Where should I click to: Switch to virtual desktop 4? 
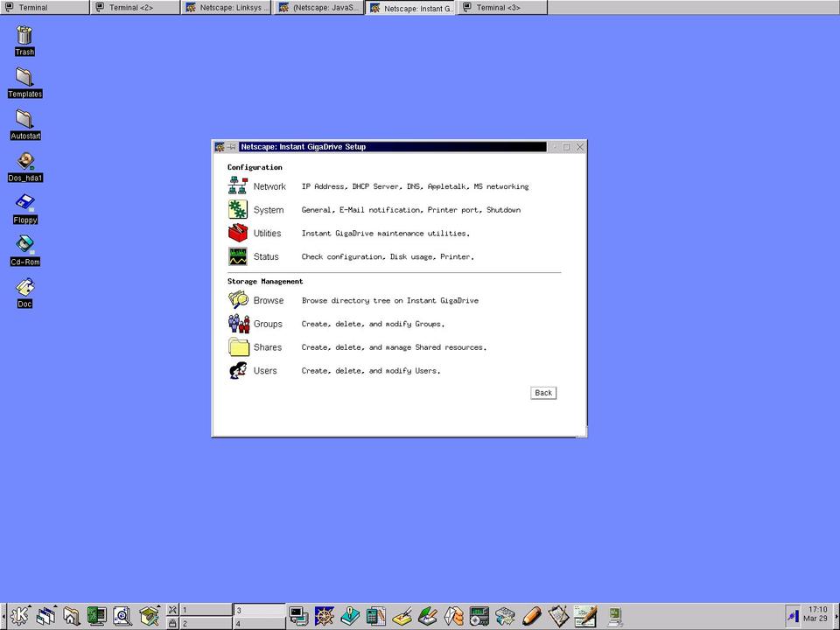pyautogui.click(x=259, y=623)
